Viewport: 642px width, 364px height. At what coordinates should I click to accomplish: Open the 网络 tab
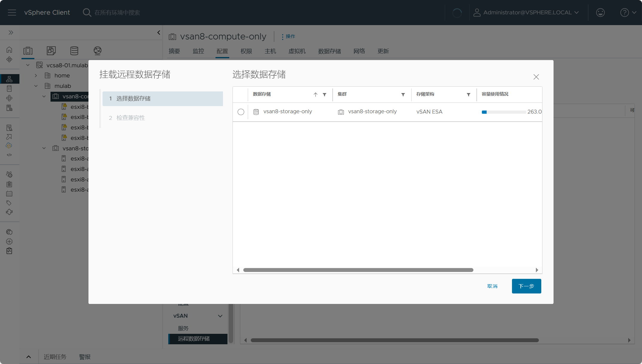(359, 51)
